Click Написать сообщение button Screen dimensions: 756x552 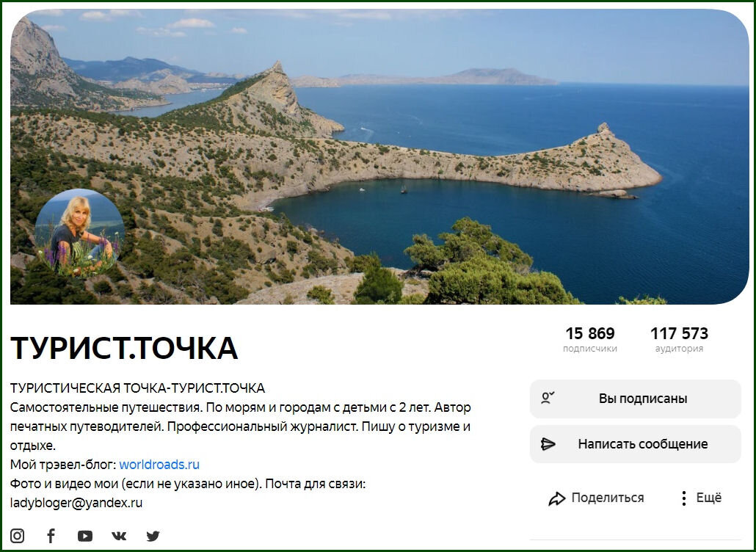click(x=635, y=444)
